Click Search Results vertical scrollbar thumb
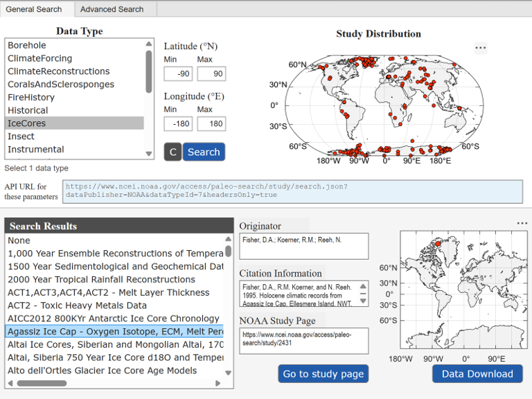Viewport: 532px width, 399px height. click(229, 251)
